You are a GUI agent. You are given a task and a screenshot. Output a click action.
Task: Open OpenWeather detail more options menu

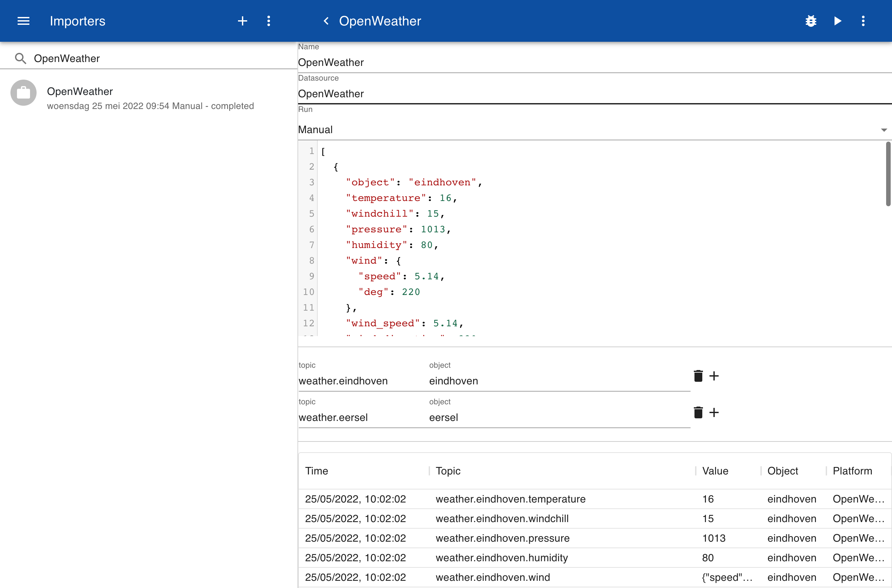coord(863,21)
